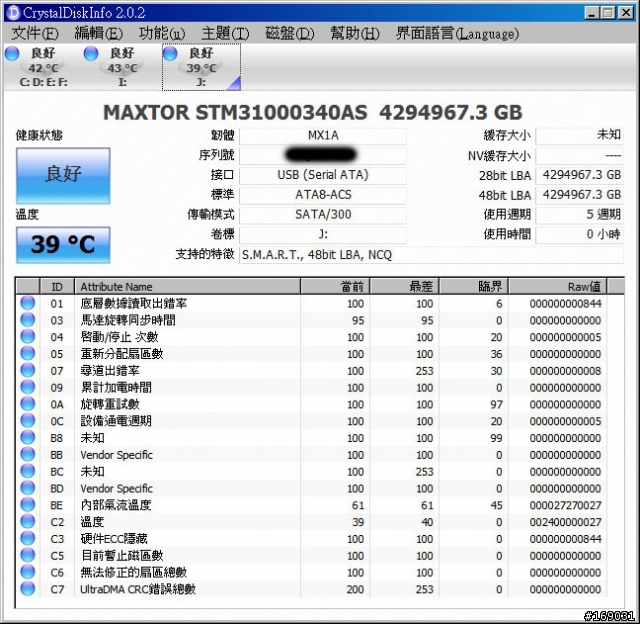The image size is (640, 624).
Task: Click the MAXTOR STM31000340AS model title
Action: 235,112
